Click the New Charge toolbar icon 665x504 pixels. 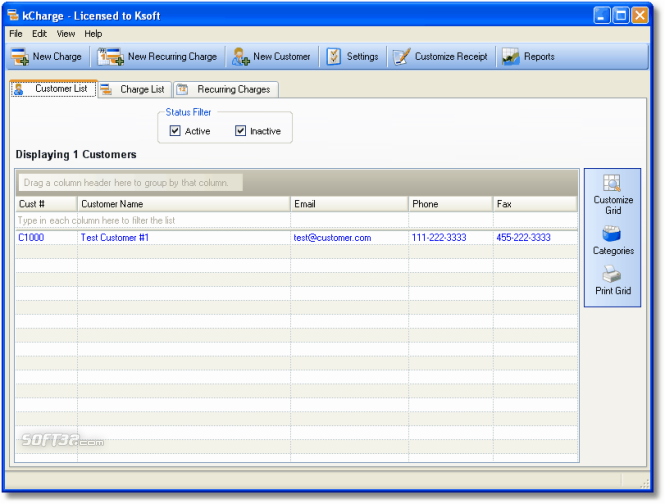coord(20,57)
